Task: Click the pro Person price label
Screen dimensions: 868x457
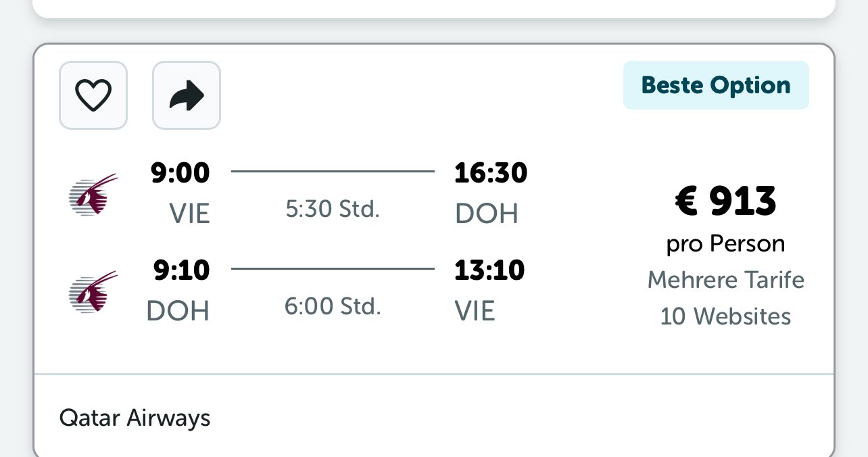Action: point(726,244)
